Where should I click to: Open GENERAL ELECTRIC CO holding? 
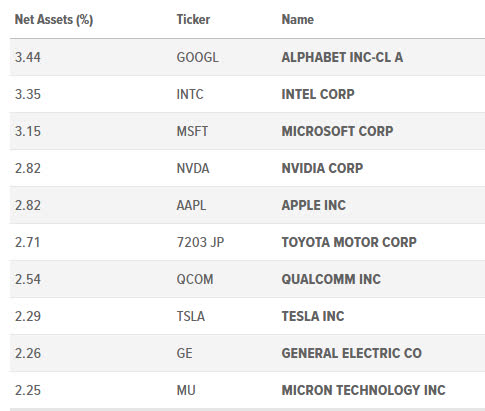click(x=352, y=353)
